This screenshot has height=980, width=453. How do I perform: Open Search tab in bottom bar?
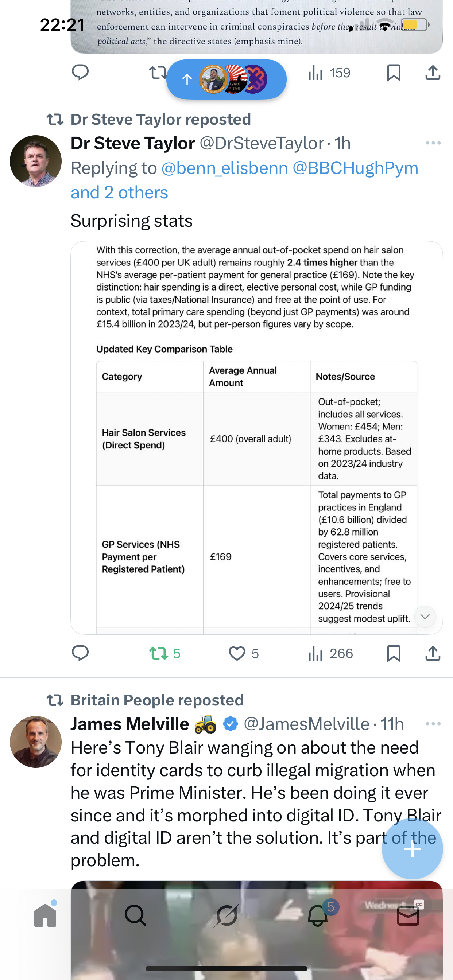coord(136,915)
